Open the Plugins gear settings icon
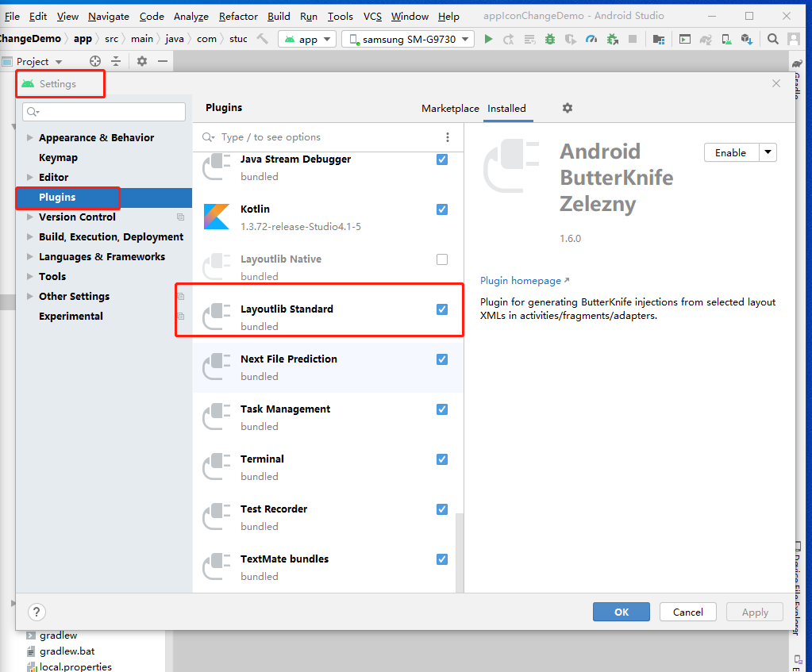The image size is (812, 672). 568,108
